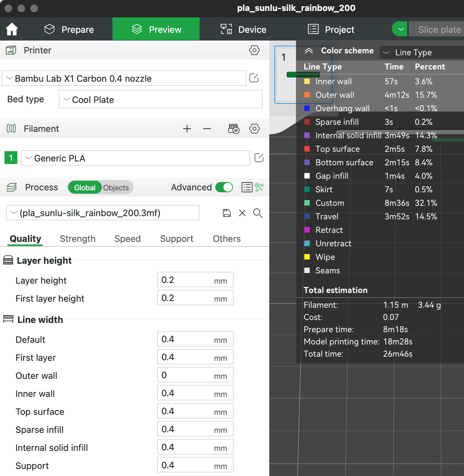Select the Inner wall yellow color swatch

pos(307,81)
